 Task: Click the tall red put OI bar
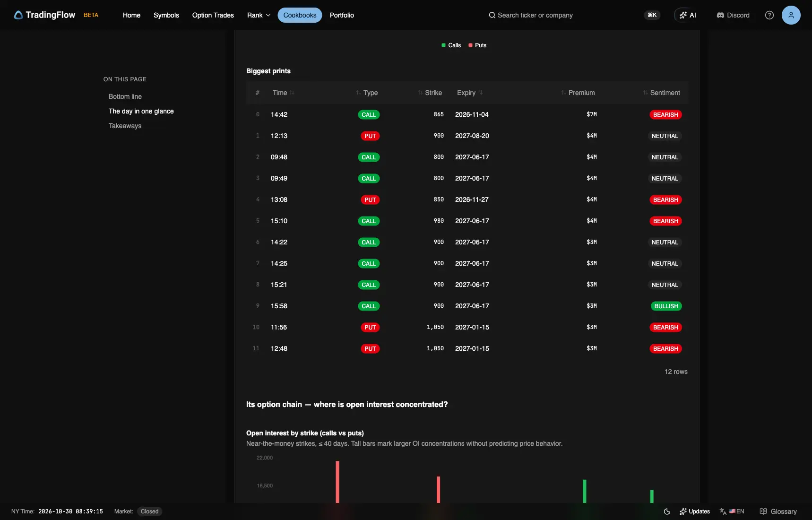pyautogui.click(x=337, y=482)
